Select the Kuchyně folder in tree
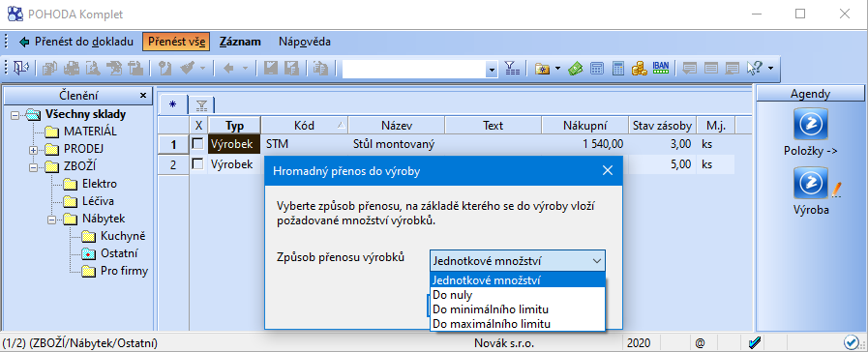This screenshot has width=868, height=352. [x=123, y=236]
